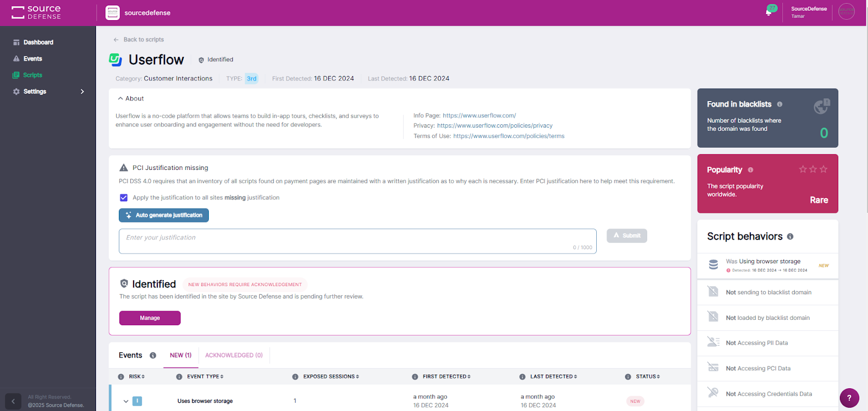Image resolution: width=868 pixels, height=411 pixels.
Task: Collapse the sidebar with arrow button
Action: pos(13,402)
